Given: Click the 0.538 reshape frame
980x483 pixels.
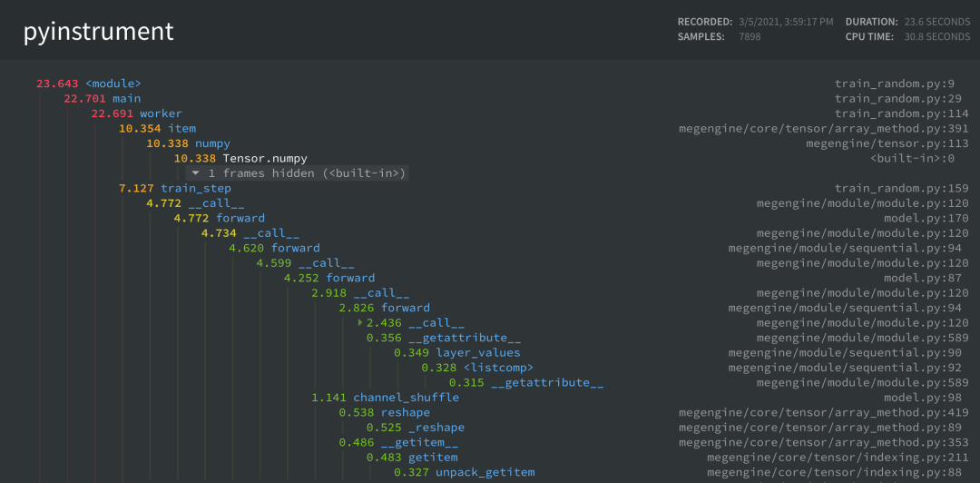Looking at the screenshot, I should (x=385, y=413).
